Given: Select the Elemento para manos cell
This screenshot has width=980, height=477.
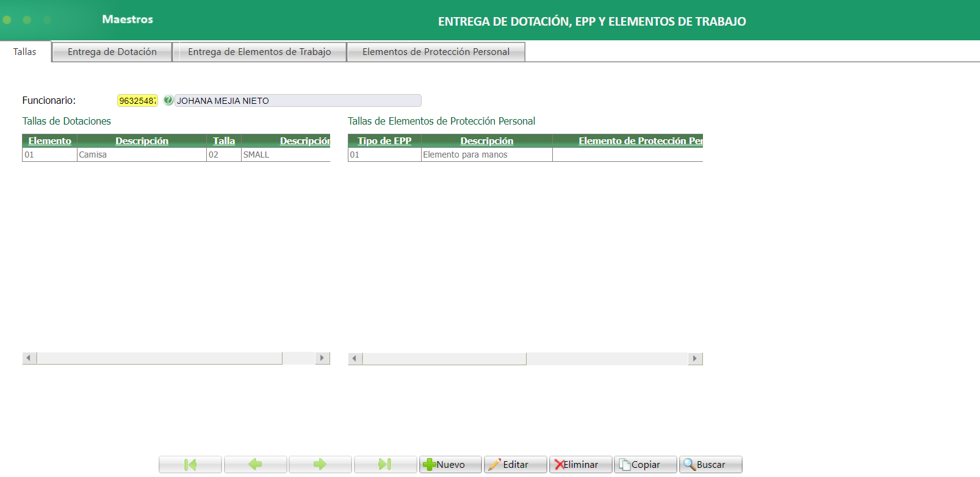Looking at the screenshot, I should [487, 155].
